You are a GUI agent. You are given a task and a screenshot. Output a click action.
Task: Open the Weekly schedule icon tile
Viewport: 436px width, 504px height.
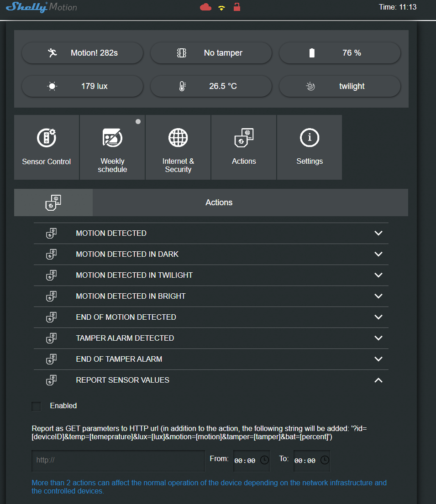click(x=112, y=137)
